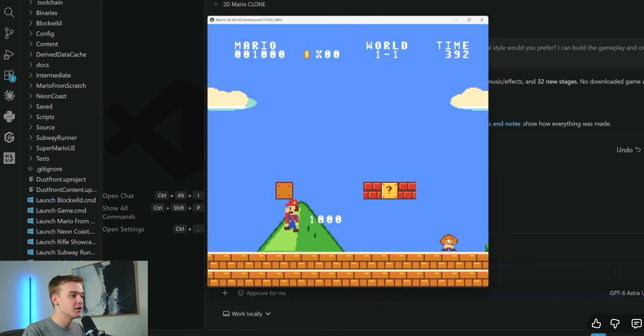Open the Claude starburst sidebar icon

tap(9, 96)
